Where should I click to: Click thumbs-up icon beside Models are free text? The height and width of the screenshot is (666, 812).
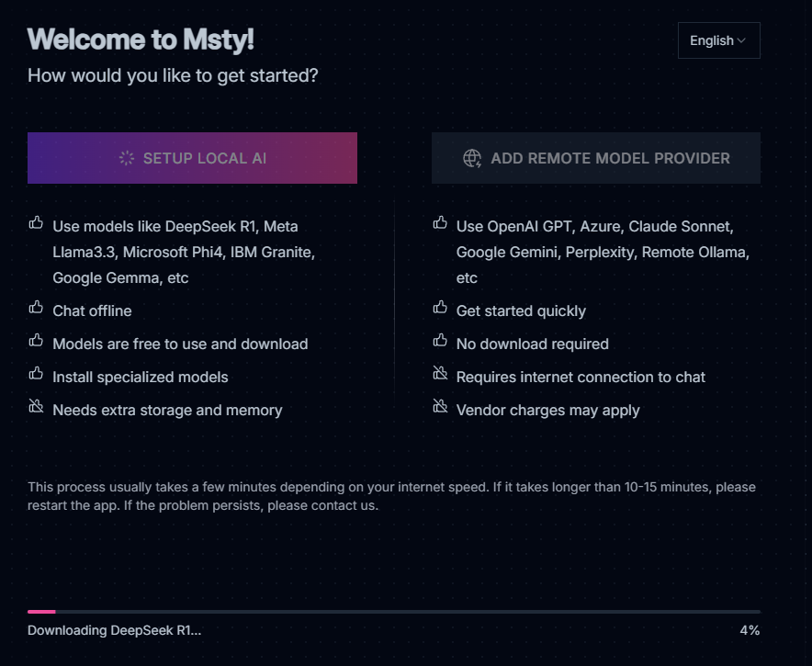pos(36,341)
